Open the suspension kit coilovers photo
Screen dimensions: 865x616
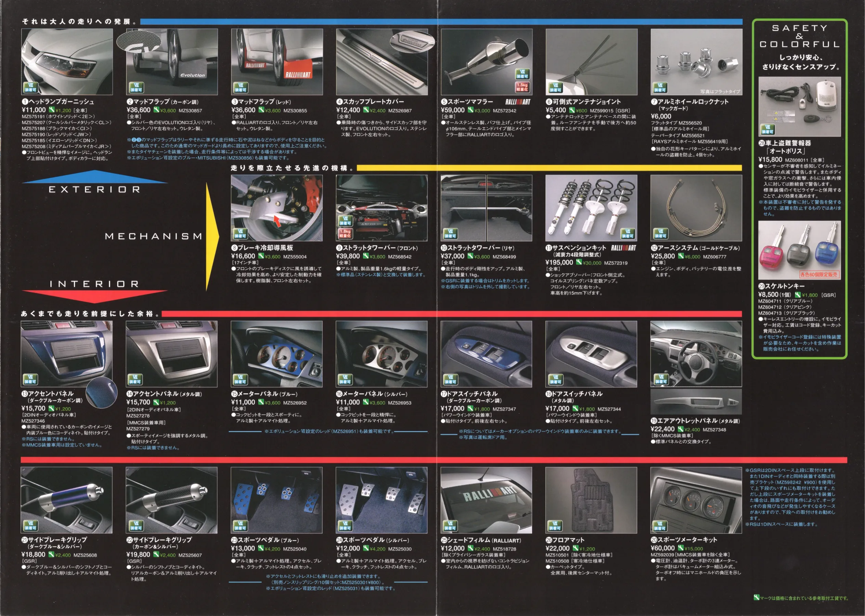point(591,208)
